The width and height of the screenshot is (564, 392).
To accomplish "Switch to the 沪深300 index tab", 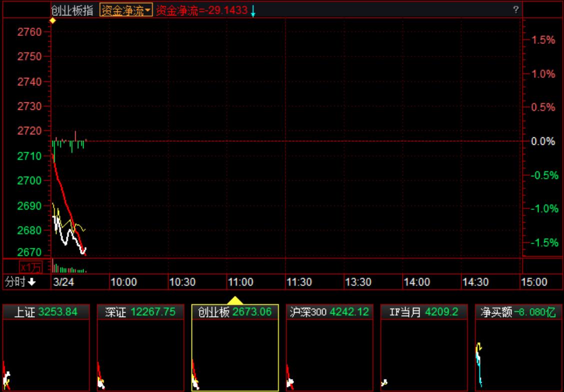I will (329, 312).
